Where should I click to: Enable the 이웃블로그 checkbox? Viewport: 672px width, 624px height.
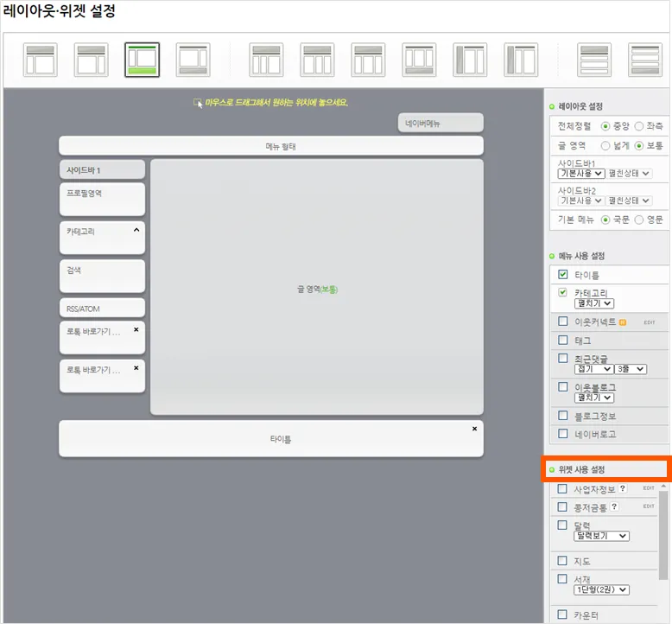[563, 387]
